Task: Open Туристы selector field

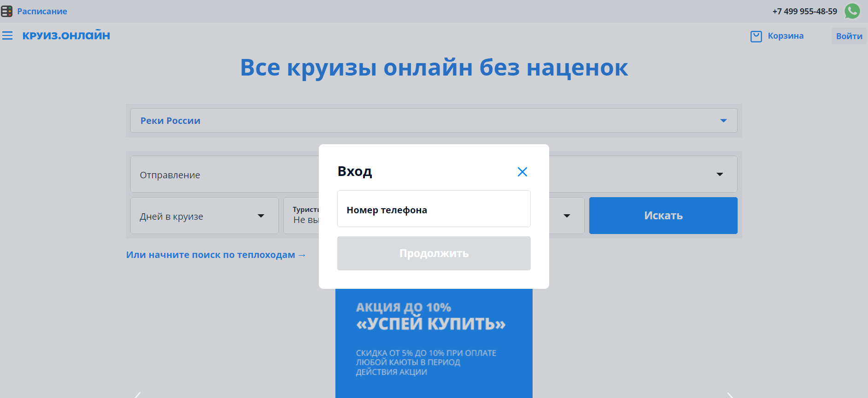Action: 301,216
